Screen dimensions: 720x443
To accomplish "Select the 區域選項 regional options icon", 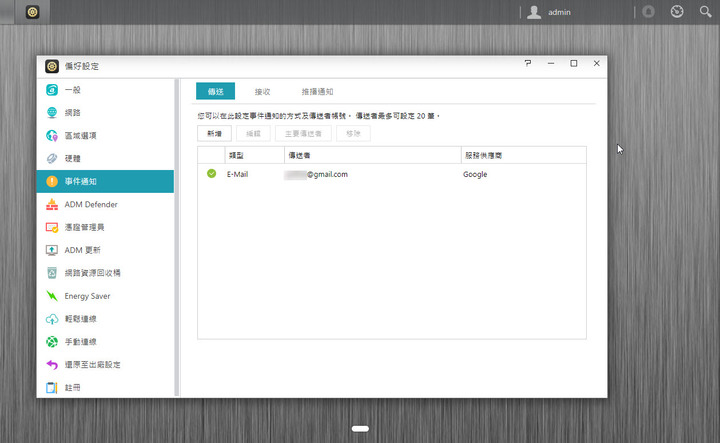I will [52, 135].
